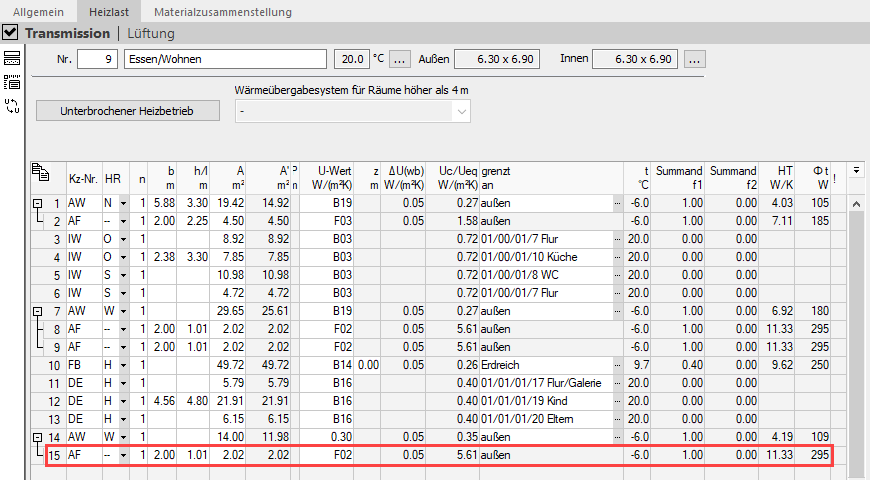This screenshot has width=870, height=480.
Task: Collapse the tree node at row 14 AW
Action: click(x=37, y=437)
